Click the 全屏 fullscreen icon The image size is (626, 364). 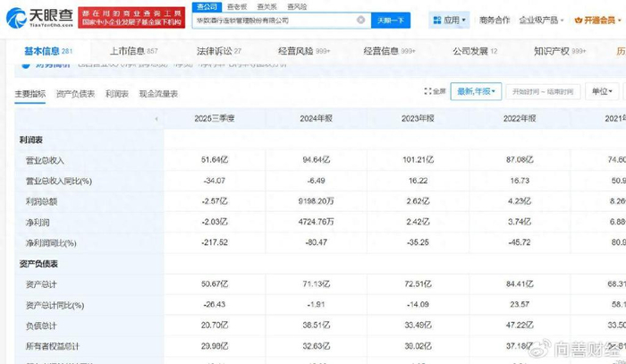(428, 91)
